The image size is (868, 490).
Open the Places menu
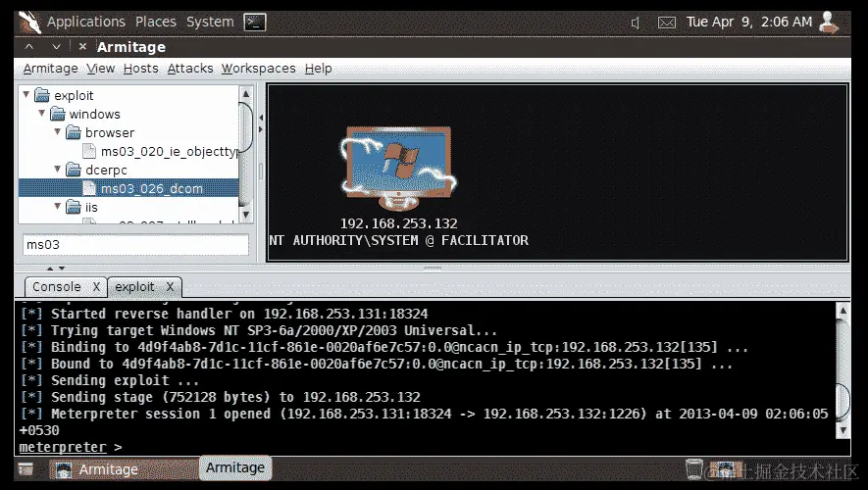(x=156, y=23)
